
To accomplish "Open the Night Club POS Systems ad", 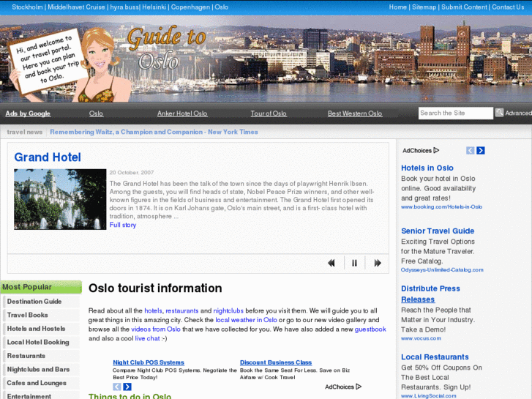I will coord(149,362).
